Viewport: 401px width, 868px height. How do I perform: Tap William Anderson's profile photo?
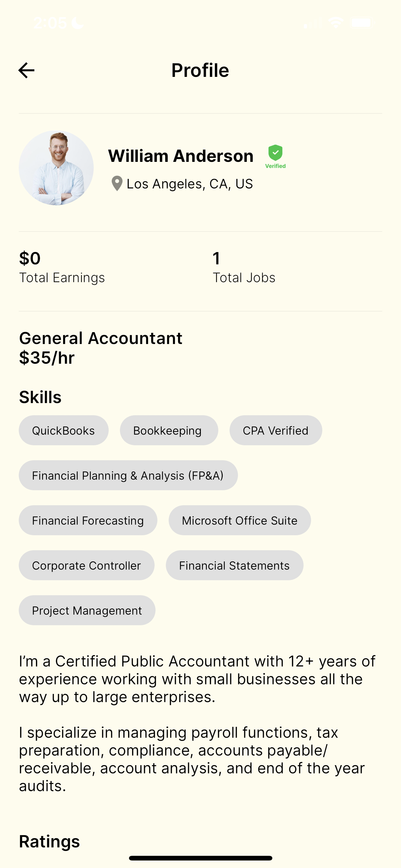(56, 168)
